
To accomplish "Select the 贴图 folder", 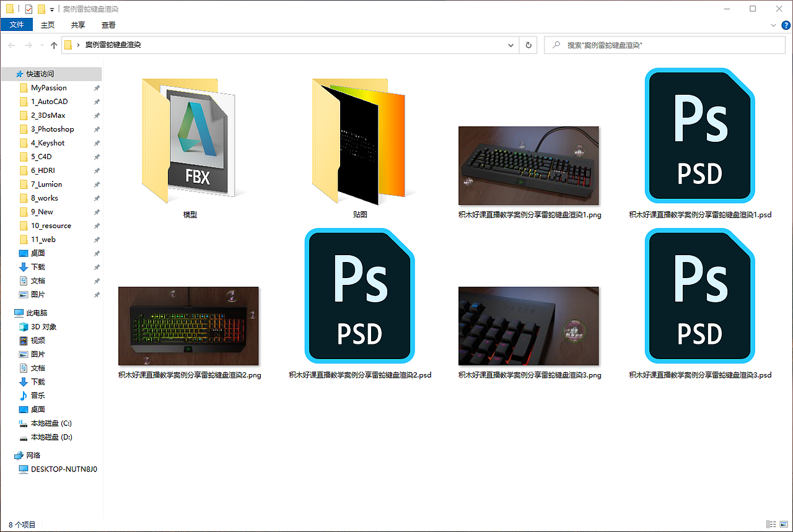I will click(359, 149).
